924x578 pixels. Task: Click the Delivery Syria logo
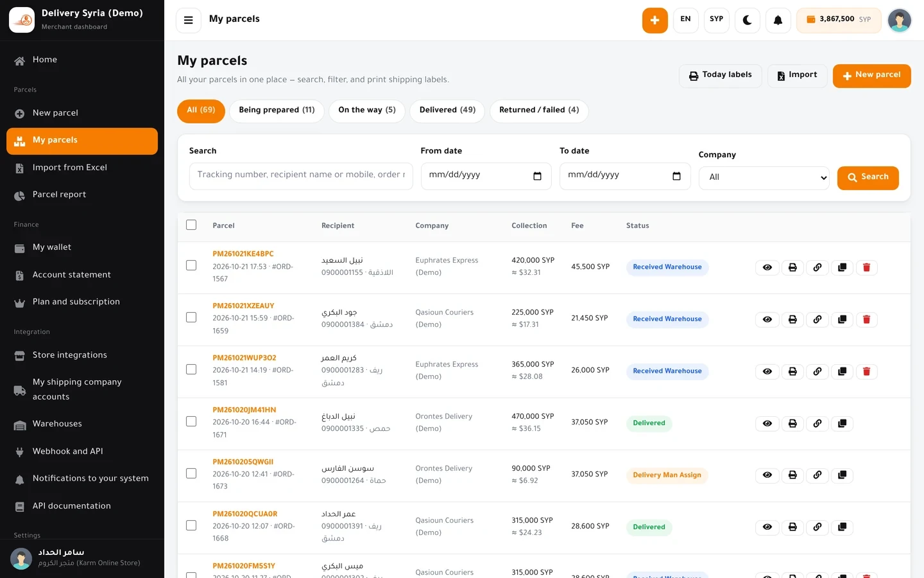point(22,20)
